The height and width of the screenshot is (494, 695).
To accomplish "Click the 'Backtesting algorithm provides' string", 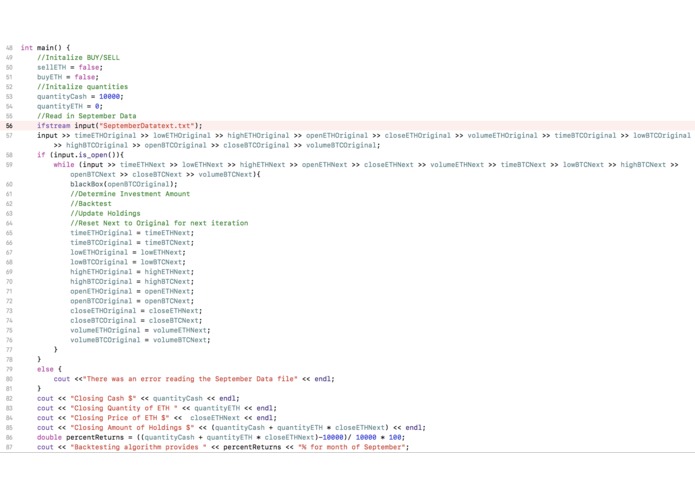I will point(138,447).
